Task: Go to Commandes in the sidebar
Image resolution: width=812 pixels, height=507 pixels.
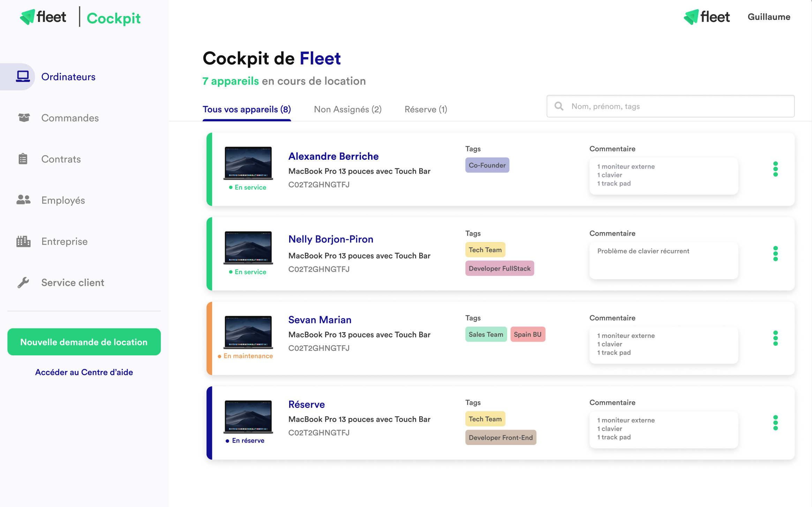Action: click(70, 118)
